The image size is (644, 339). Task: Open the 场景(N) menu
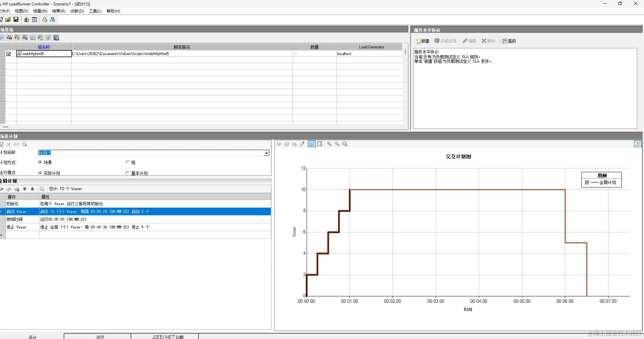40,11
